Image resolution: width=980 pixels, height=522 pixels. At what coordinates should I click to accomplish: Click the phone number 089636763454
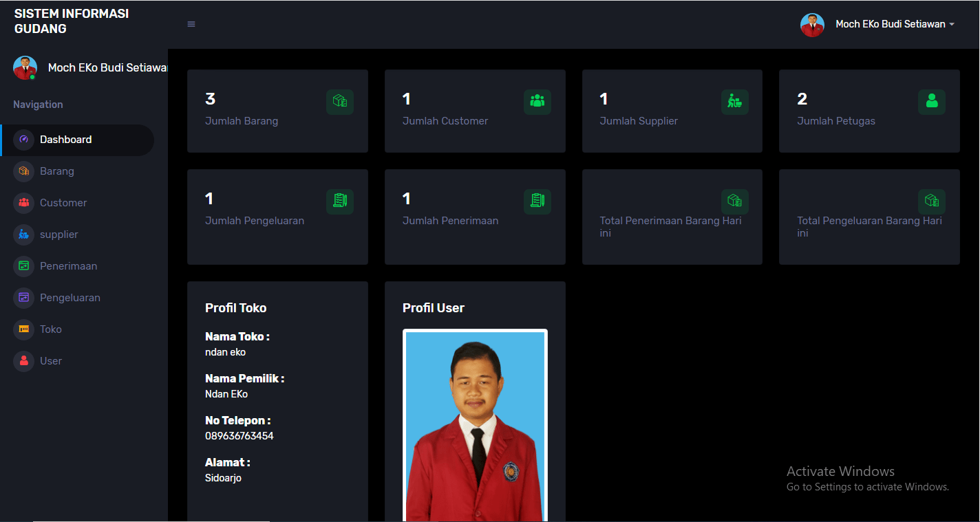tap(239, 436)
